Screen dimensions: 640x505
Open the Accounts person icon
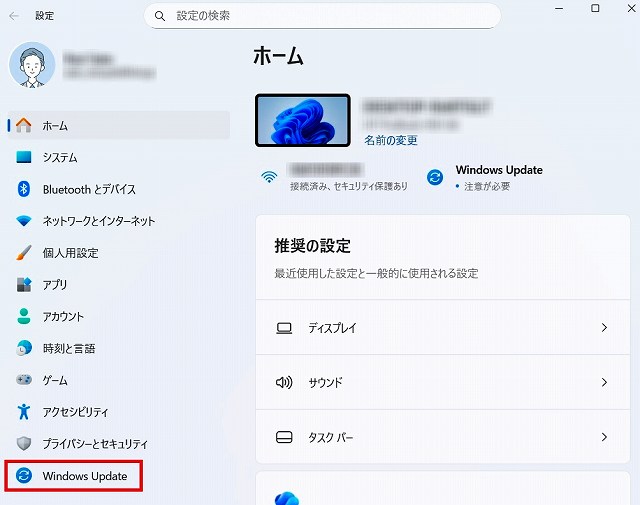[x=24, y=316]
